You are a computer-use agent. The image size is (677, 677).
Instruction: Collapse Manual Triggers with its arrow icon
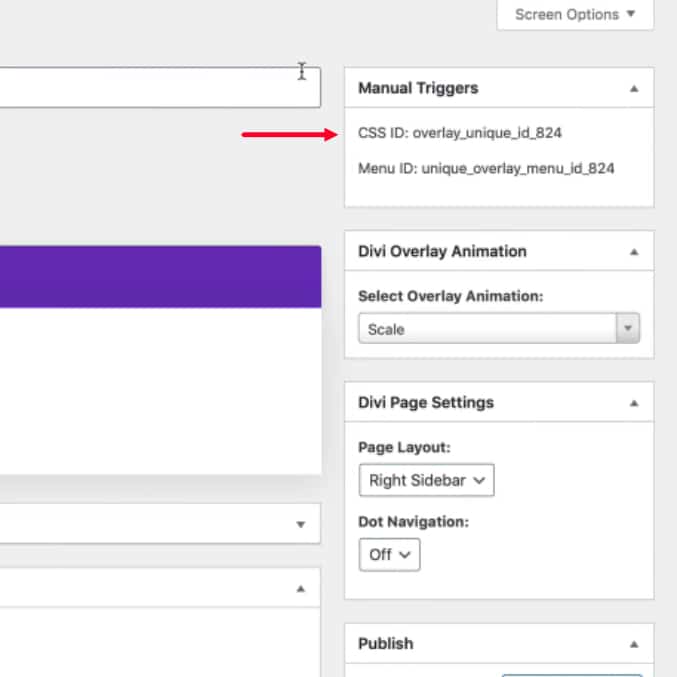point(633,88)
